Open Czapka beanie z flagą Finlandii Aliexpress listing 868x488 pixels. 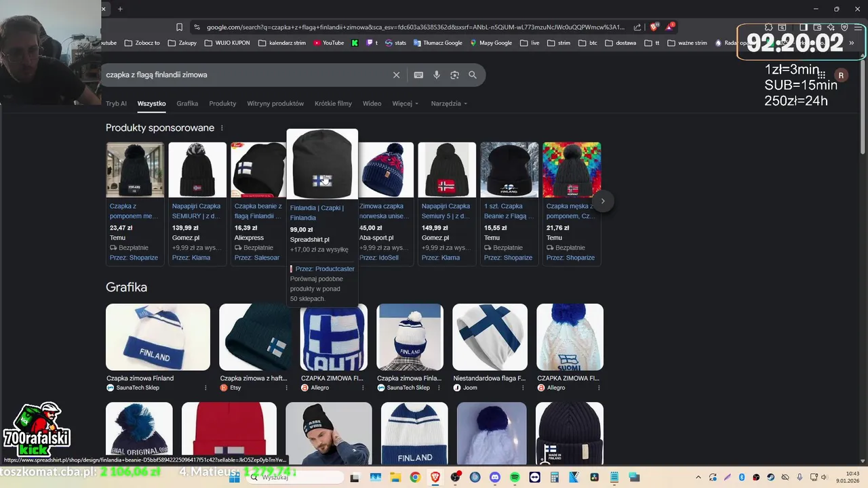(258, 211)
